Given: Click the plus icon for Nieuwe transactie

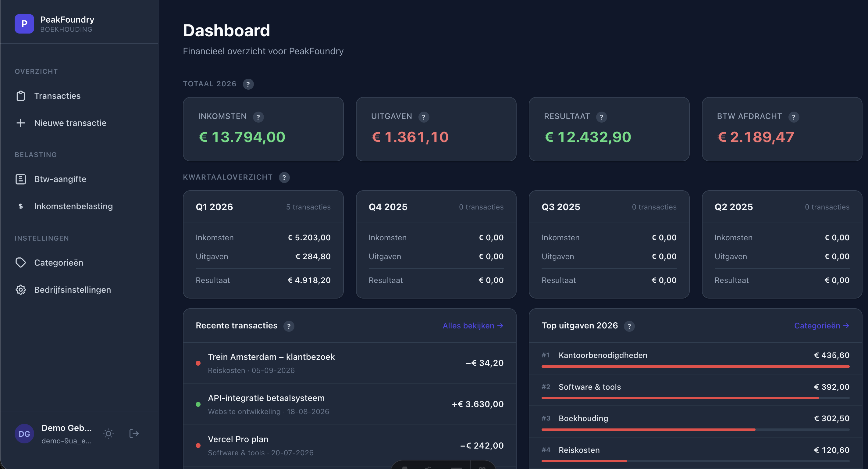Looking at the screenshot, I should click(20, 123).
